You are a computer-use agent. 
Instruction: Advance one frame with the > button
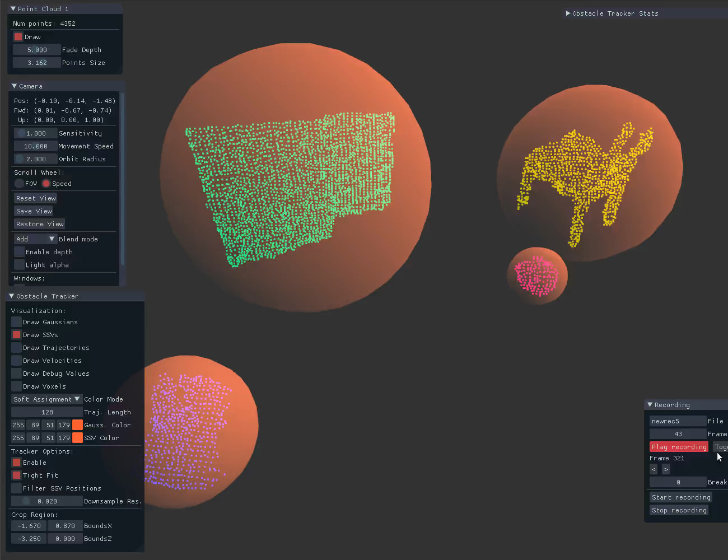coord(666,469)
